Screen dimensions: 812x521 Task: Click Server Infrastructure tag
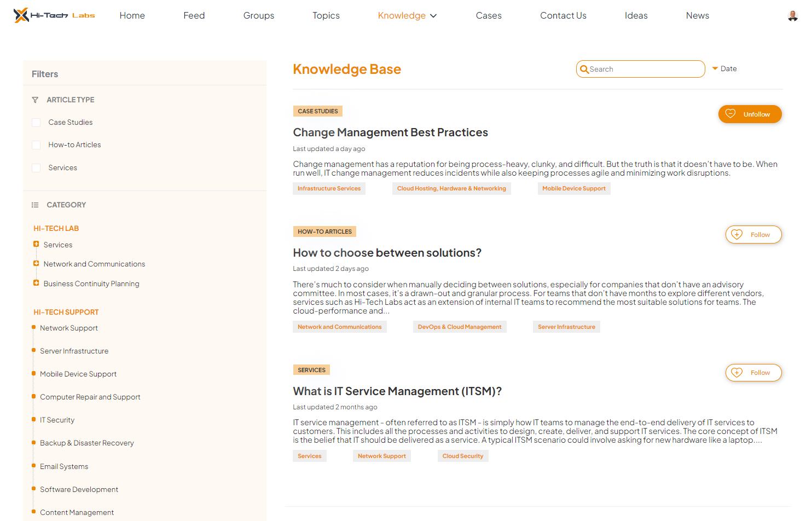tap(566, 327)
